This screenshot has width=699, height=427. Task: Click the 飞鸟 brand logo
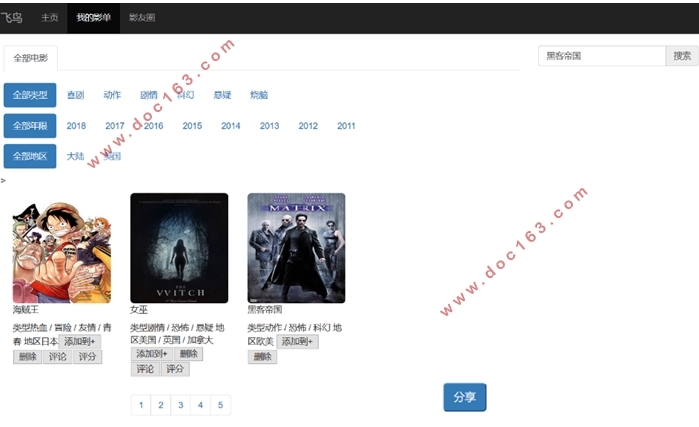coord(12,18)
